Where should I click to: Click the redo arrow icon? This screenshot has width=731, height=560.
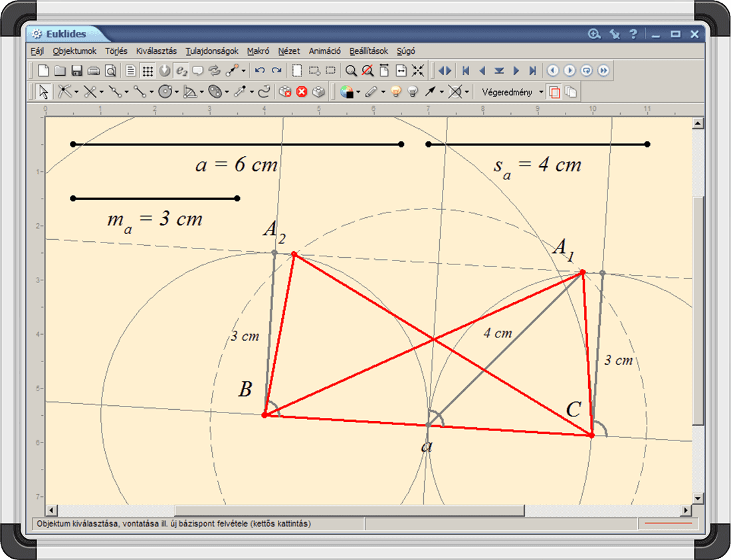pos(276,70)
